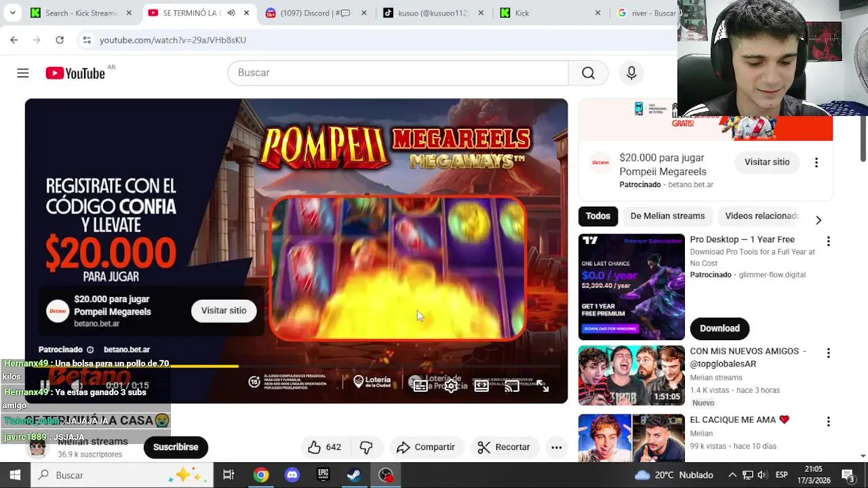Open Discord from the taskbar
Image resolution: width=868 pixels, height=488 pixels.
point(292,475)
